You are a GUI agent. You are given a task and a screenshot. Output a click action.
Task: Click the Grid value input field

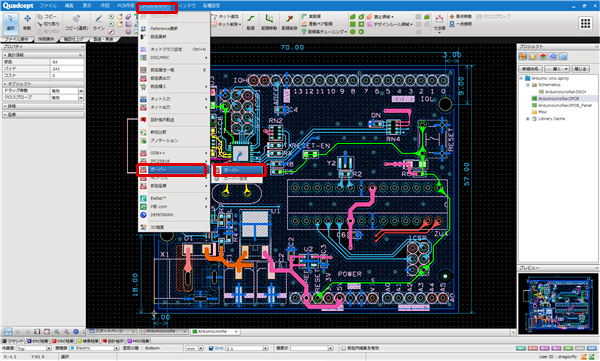tap(244, 348)
